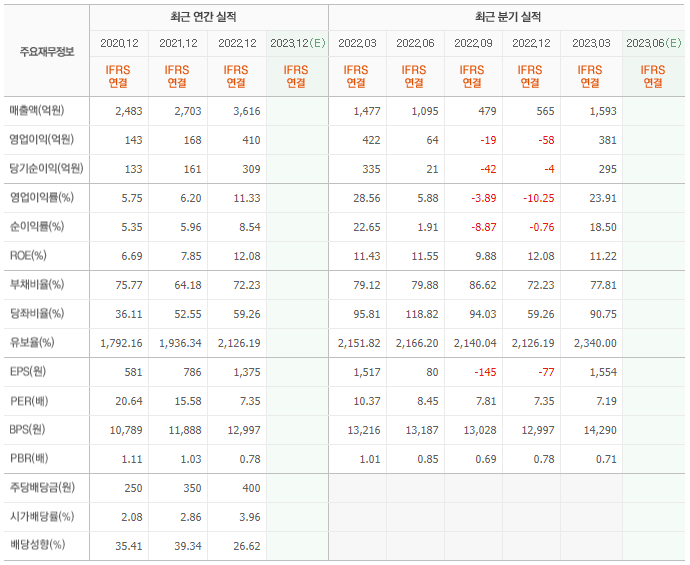Select the '시가배당률(%)' row label
This screenshot has width=690, height=565.
[x=42, y=517]
